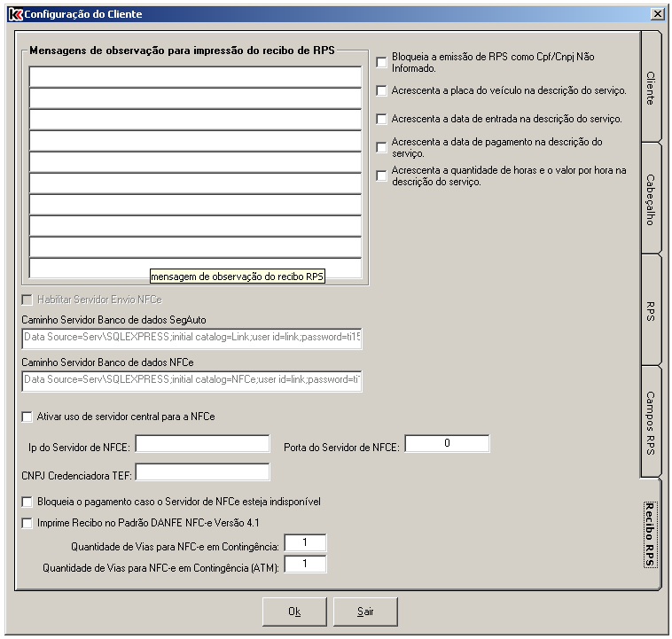Click the Porta do Servidor de NFCE field
The image size is (672, 639).
447,444
